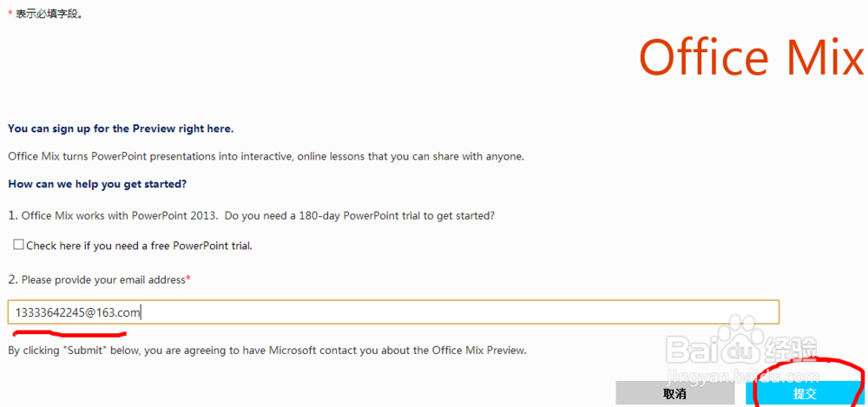Click "How can we help you get started?" heading
The image size is (868, 407).
click(x=97, y=184)
